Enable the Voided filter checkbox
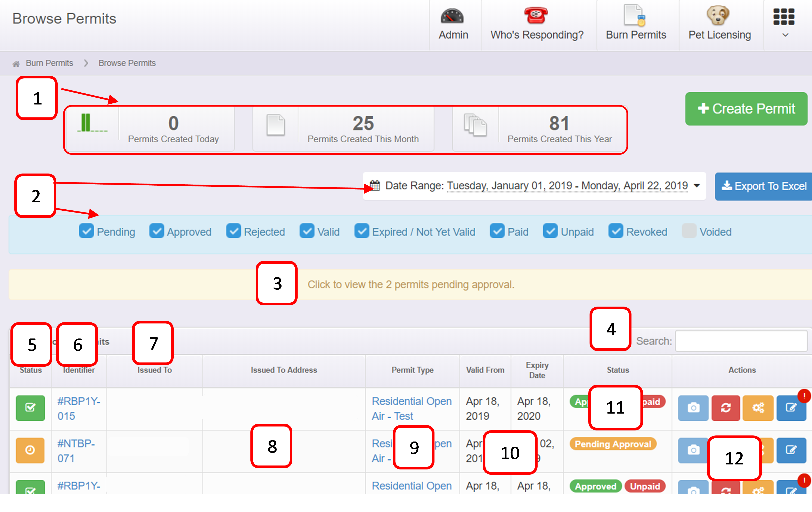 (x=689, y=231)
